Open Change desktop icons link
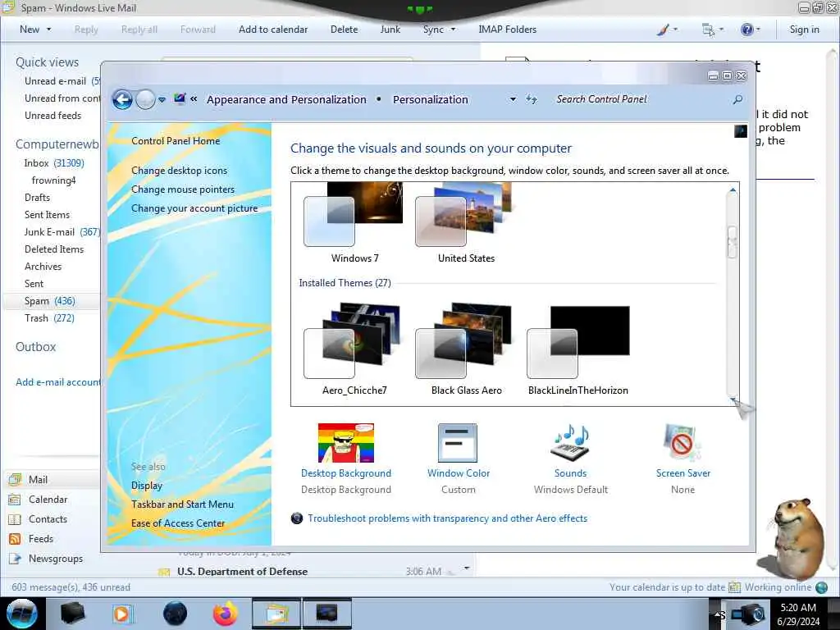Viewport: 840px width, 630px height. [x=179, y=171]
